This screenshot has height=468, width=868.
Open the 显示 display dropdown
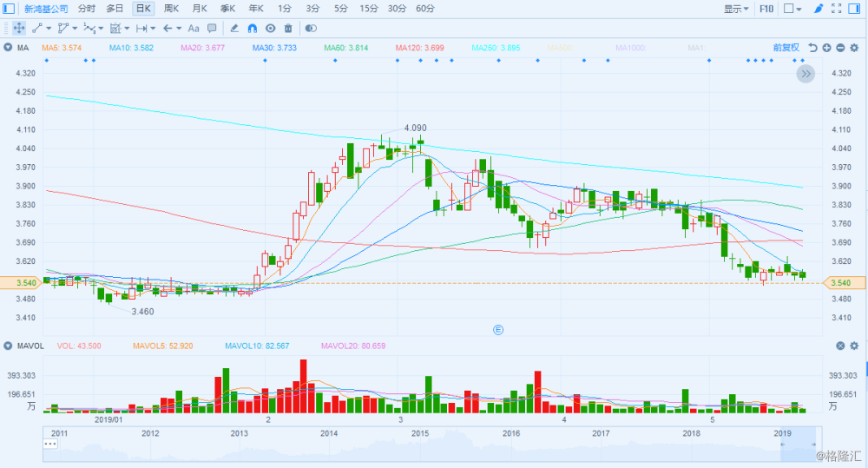point(736,9)
